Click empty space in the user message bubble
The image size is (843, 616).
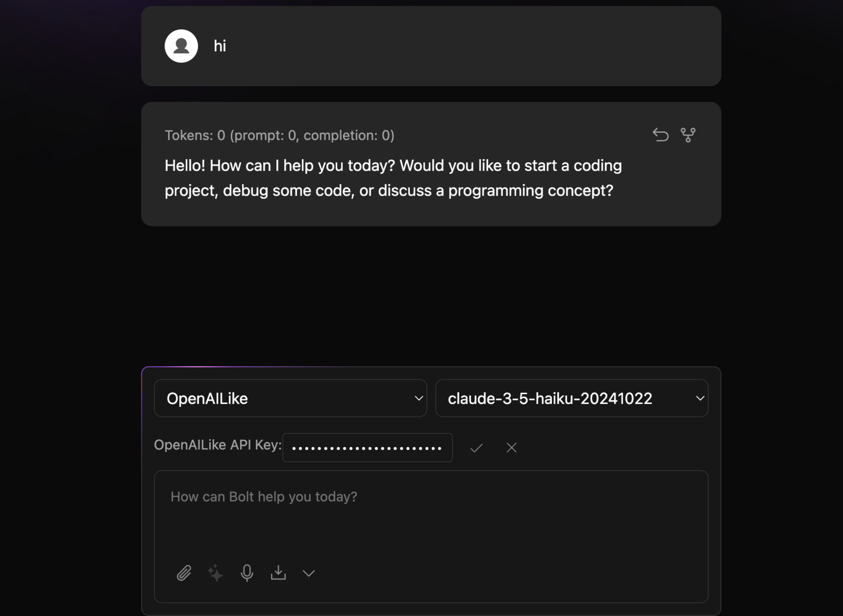[457, 46]
